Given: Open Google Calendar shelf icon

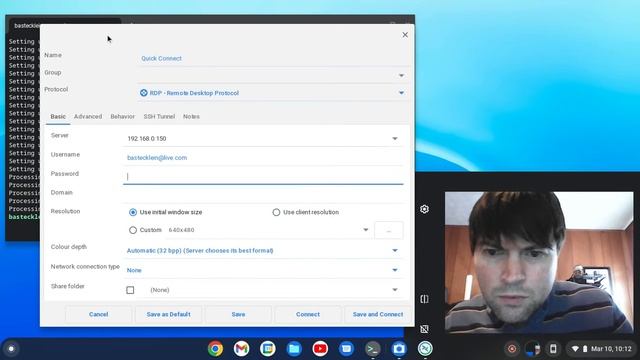Looking at the screenshot, I should (x=268, y=349).
